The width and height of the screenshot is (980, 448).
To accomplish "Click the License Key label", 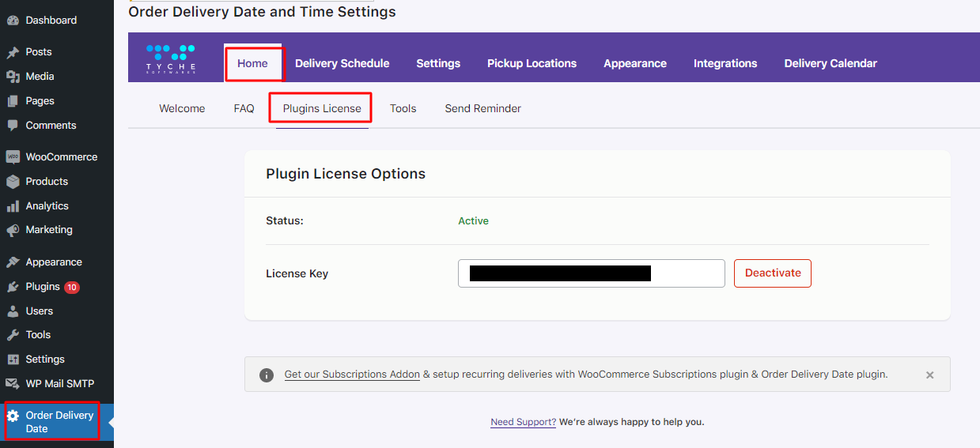I will tap(297, 273).
